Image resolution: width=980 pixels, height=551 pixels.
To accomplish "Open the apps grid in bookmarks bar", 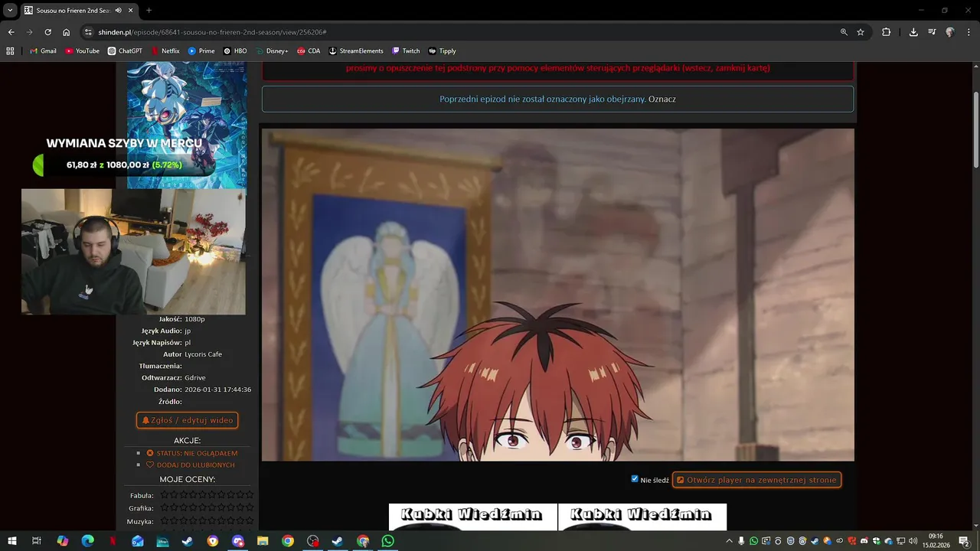I will (x=10, y=51).
